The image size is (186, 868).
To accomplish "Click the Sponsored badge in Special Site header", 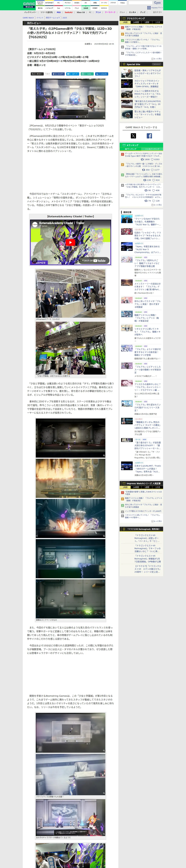I will point(157,64).
